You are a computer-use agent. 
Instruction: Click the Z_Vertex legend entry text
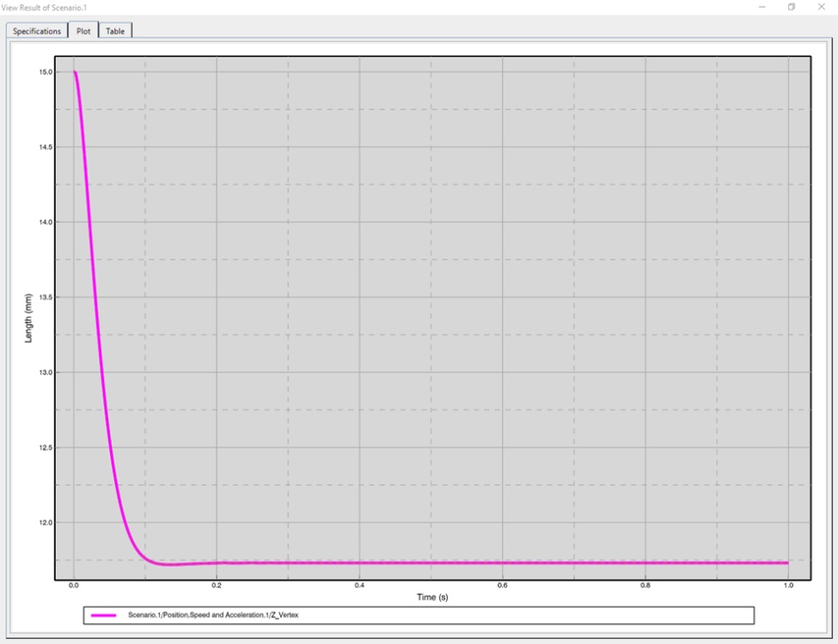click(213, 615)
